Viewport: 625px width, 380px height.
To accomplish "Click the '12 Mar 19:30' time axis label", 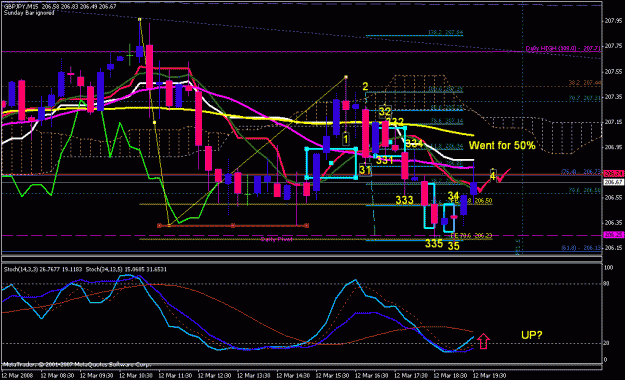I will 489,376.
